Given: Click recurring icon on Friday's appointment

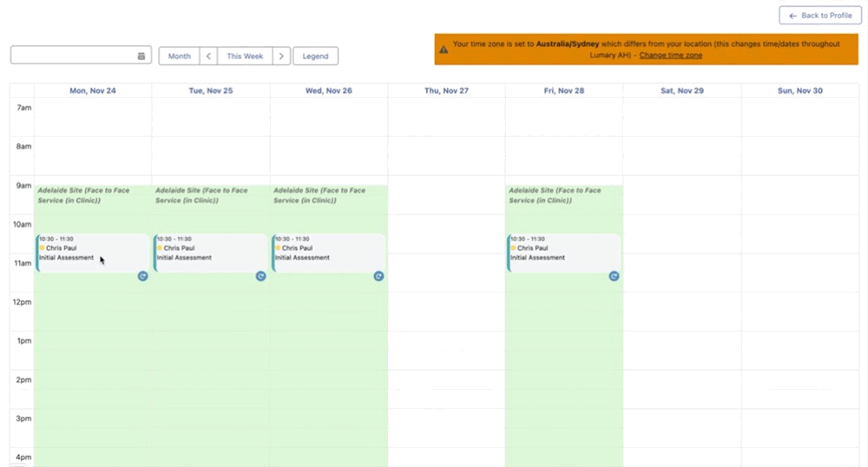Looking at the screenshot, I should click(614, 276).
